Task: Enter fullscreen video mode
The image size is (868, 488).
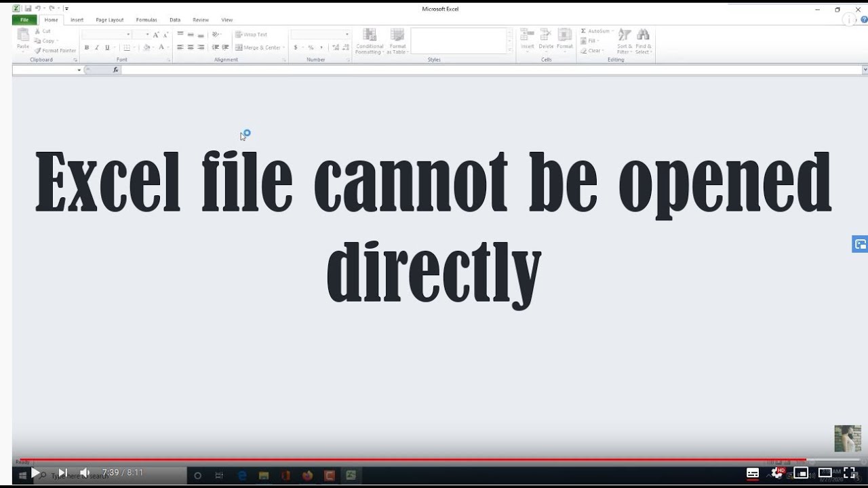Action: tap(850, 472)
